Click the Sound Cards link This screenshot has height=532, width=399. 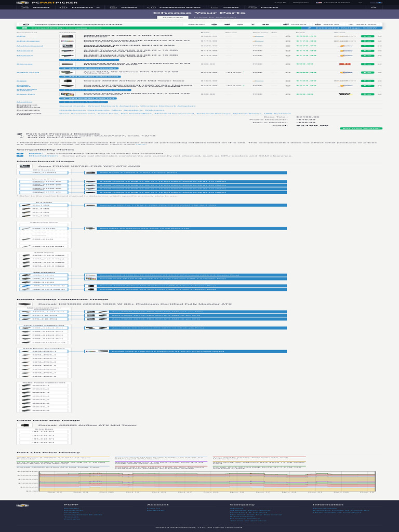[72, 106]
